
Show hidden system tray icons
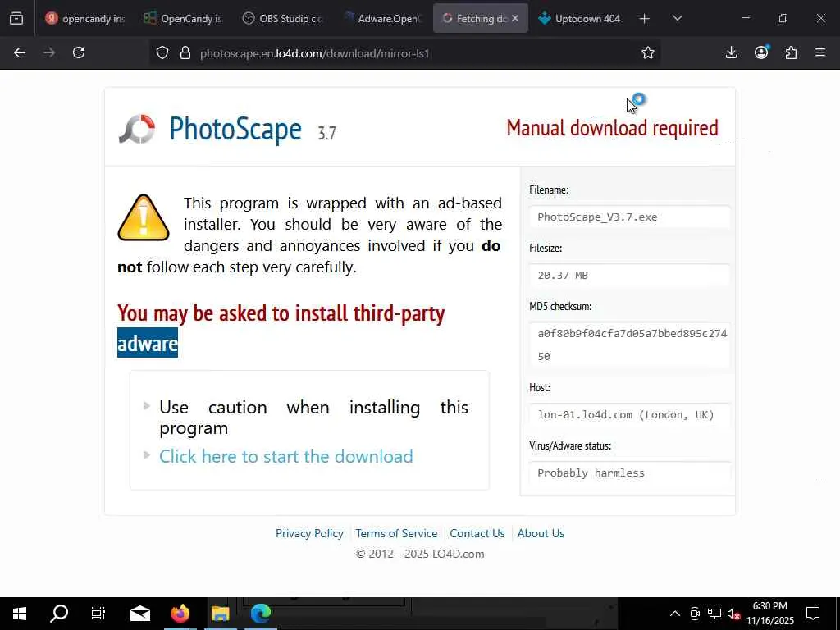[x=675, y=614]
